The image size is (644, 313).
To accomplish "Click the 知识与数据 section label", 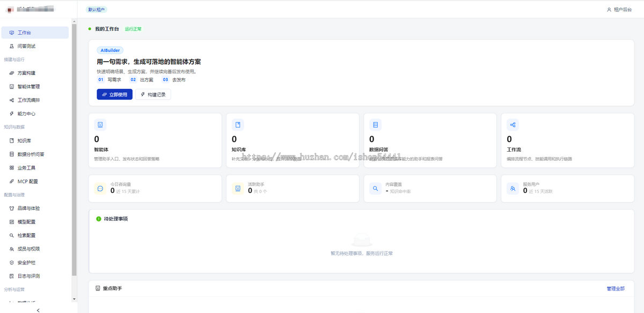I will pyautogui.click(x=14, y=127).
